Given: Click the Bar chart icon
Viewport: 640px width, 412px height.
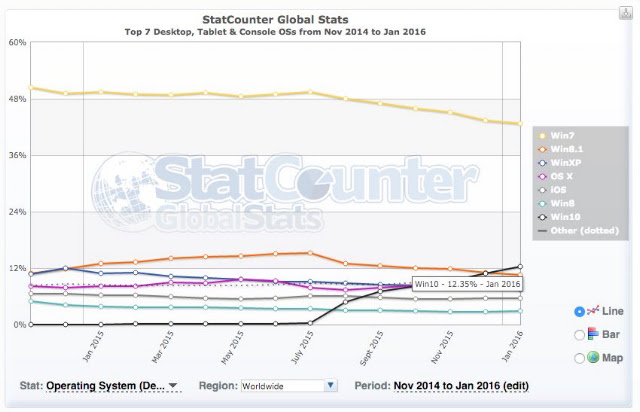Looking at the screenshot, I should pos(593,334).
